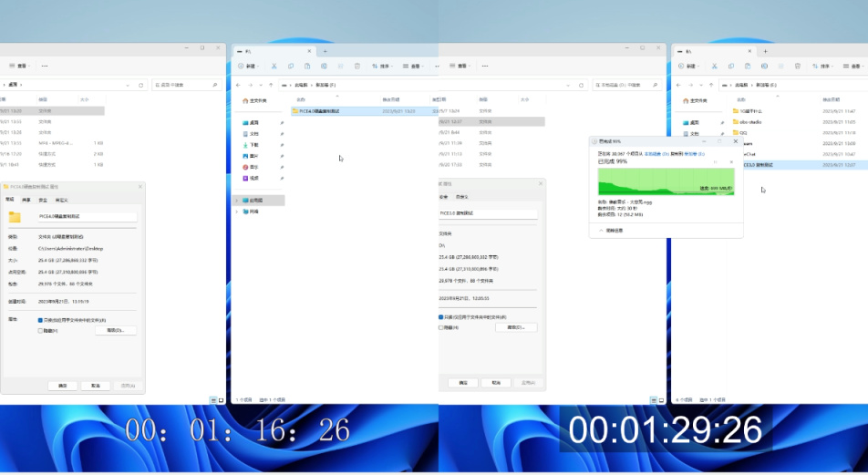Click green transfer speed graph in copy dialog
Screen dimensions: 868x475
666,181
